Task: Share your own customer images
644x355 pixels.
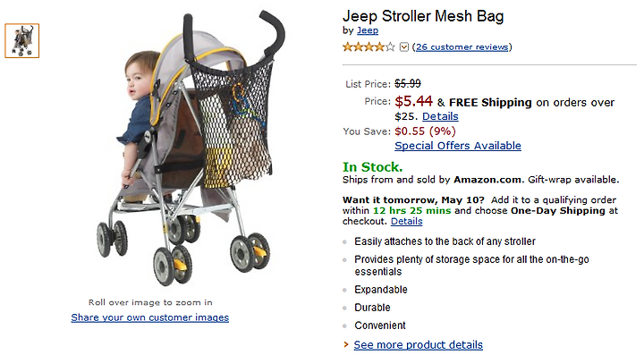Action: click(150, 317)
